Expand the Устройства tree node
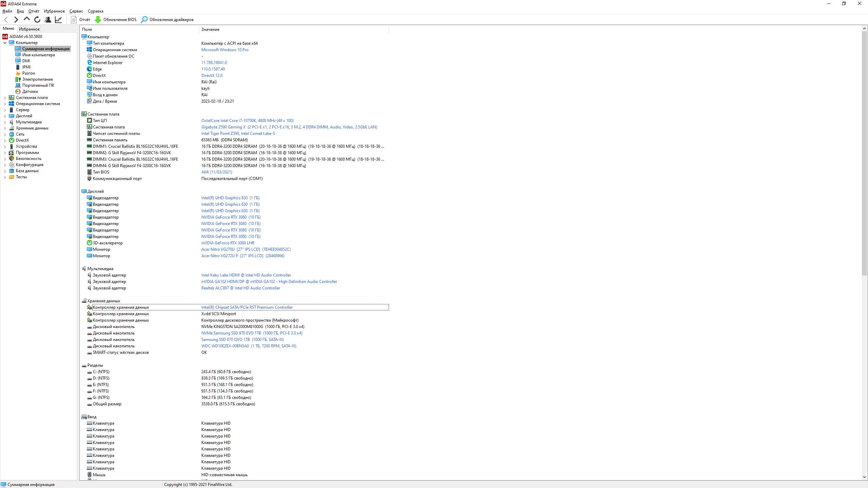Viewport: 868px width, 488px height. [5, 146]
